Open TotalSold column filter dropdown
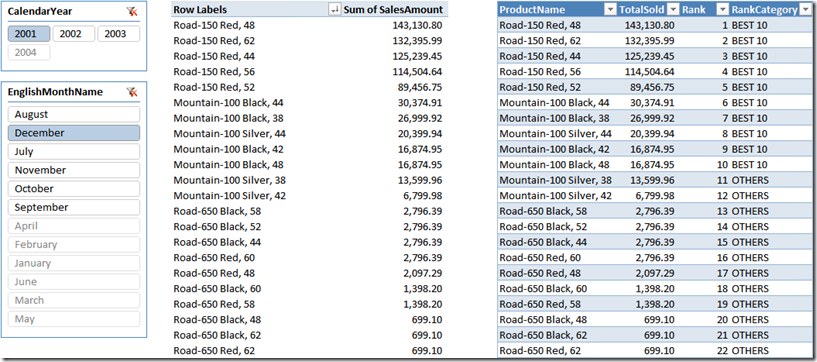 coord(673,9)
